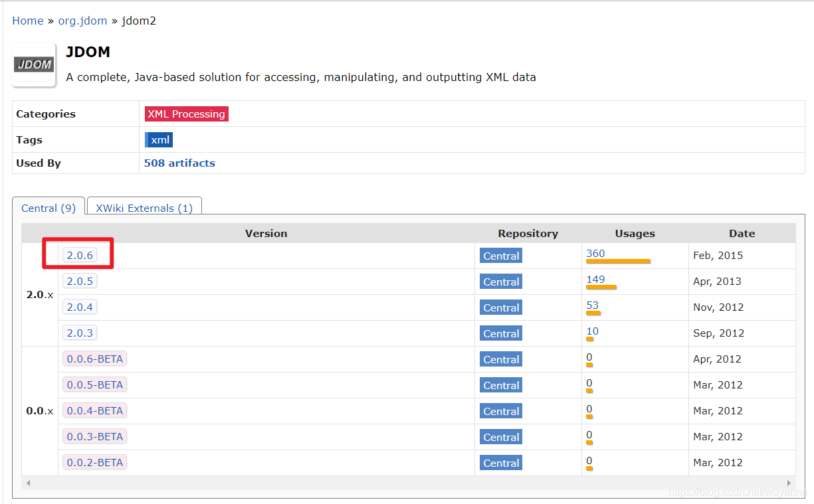Click the Categories row label
Viewport: 814px width, 504px height.
click(x=46, y=114)
